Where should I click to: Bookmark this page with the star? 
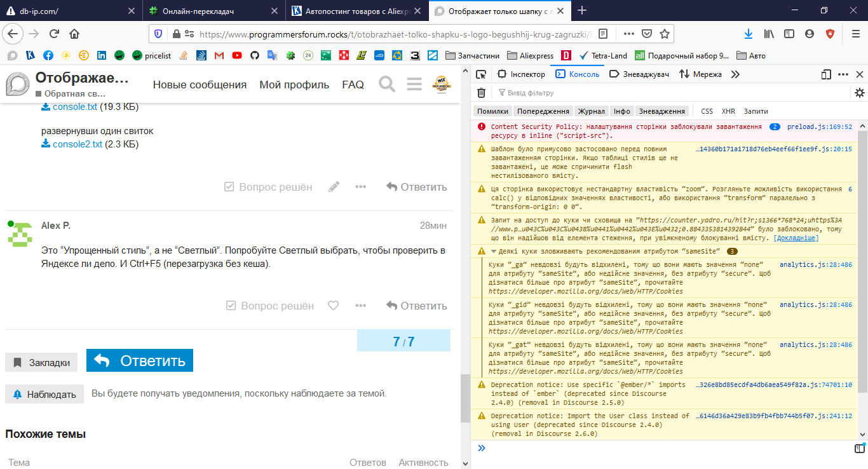[664, 34]
